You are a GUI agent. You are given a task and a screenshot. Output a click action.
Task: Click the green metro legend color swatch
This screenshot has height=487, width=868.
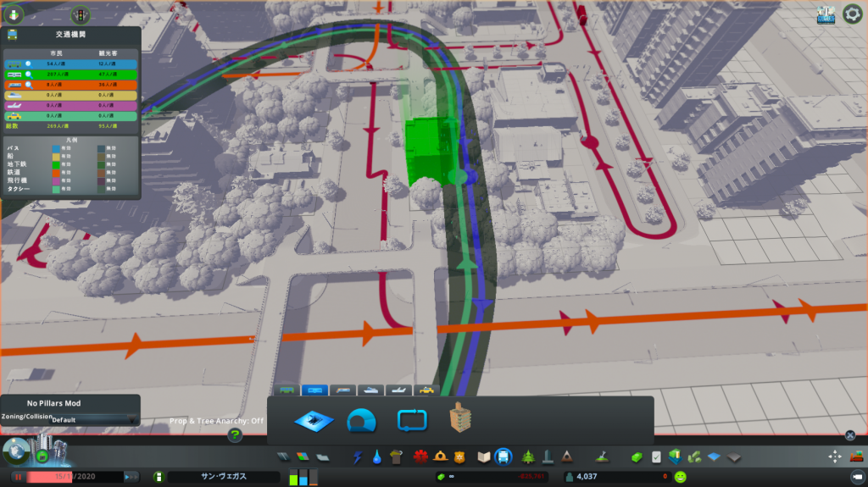[x=55, y=164]
